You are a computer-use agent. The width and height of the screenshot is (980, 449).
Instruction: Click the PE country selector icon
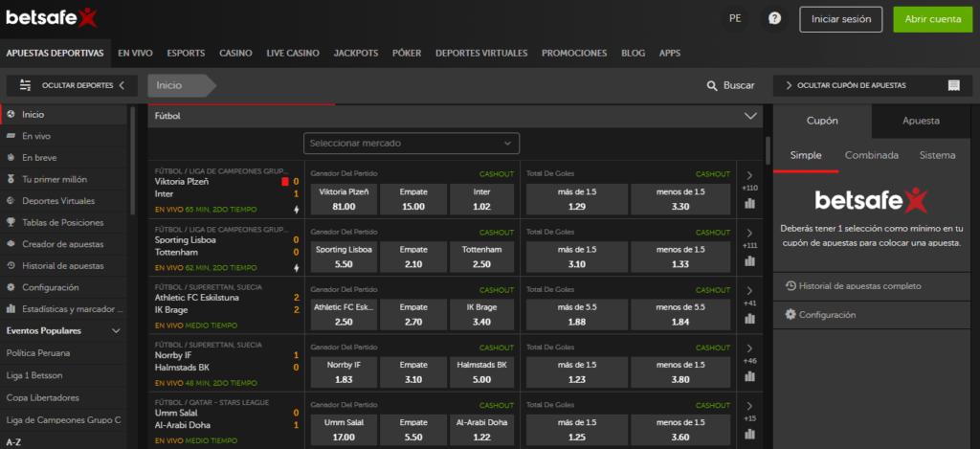pyautogui.click(x=735, y=19)
